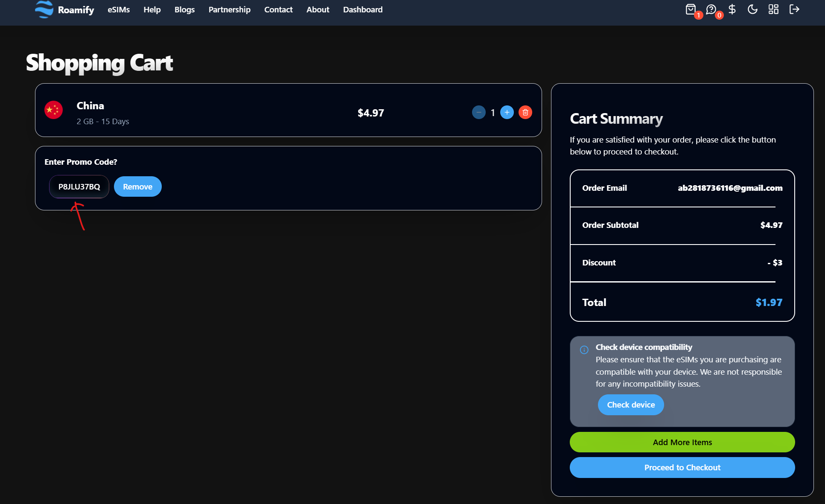Remove the applied promo code
The image size is (825, 504).
point(137,186)
